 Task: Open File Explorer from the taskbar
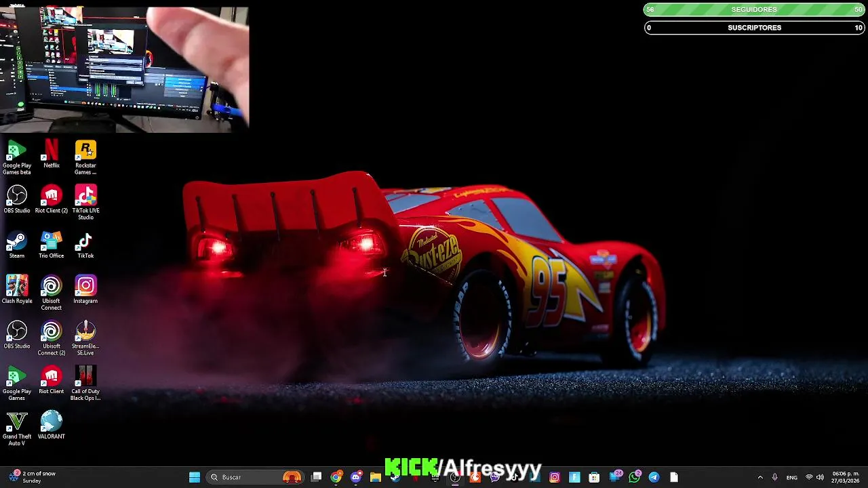point(376,477)
